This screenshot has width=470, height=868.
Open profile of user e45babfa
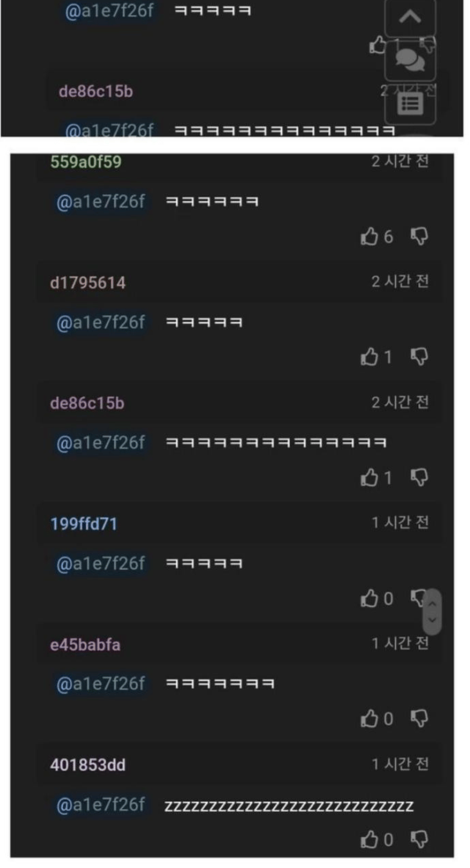point(85,644)
